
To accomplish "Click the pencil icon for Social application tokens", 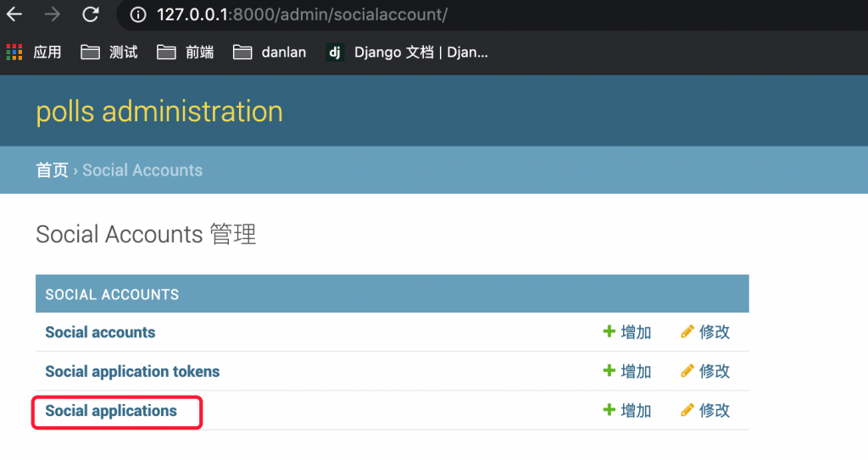I will (x=687, y=371).
